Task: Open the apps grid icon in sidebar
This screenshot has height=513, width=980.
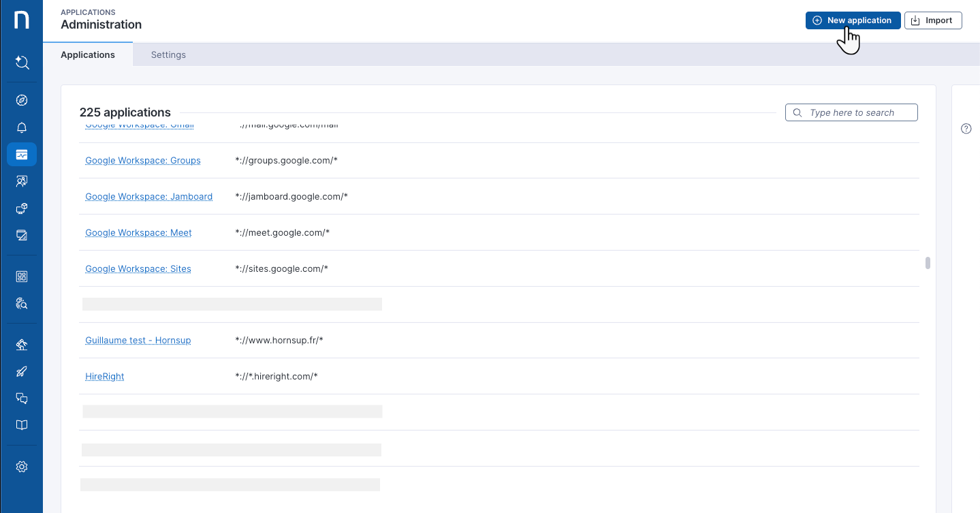Action: (21, 277)
